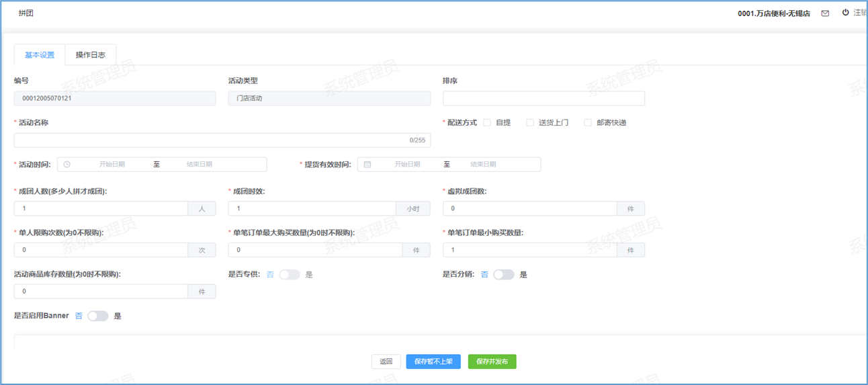Click calendar icon in 提货有效时间 field
Viewport: 868px width, 385px height.
[367, 165]
